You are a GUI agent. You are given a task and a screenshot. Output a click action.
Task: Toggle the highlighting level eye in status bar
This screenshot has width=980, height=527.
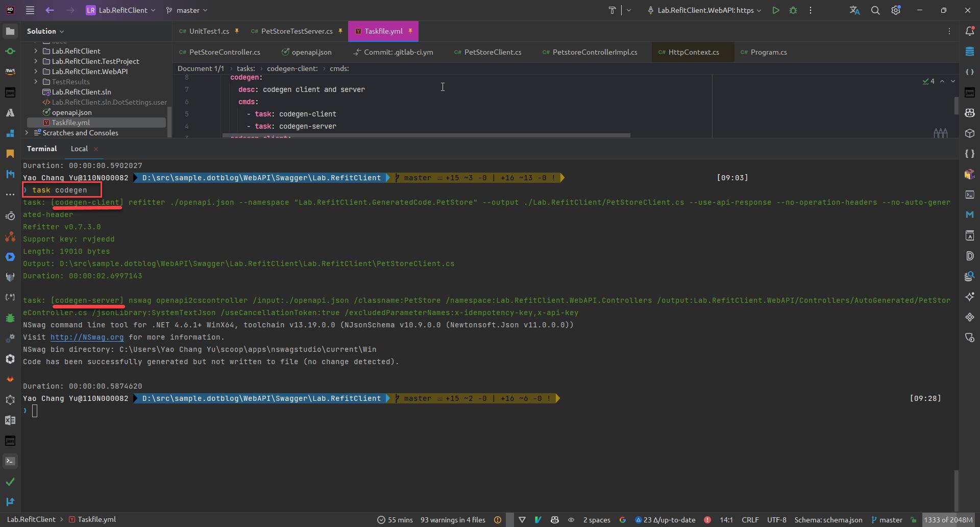571,520
